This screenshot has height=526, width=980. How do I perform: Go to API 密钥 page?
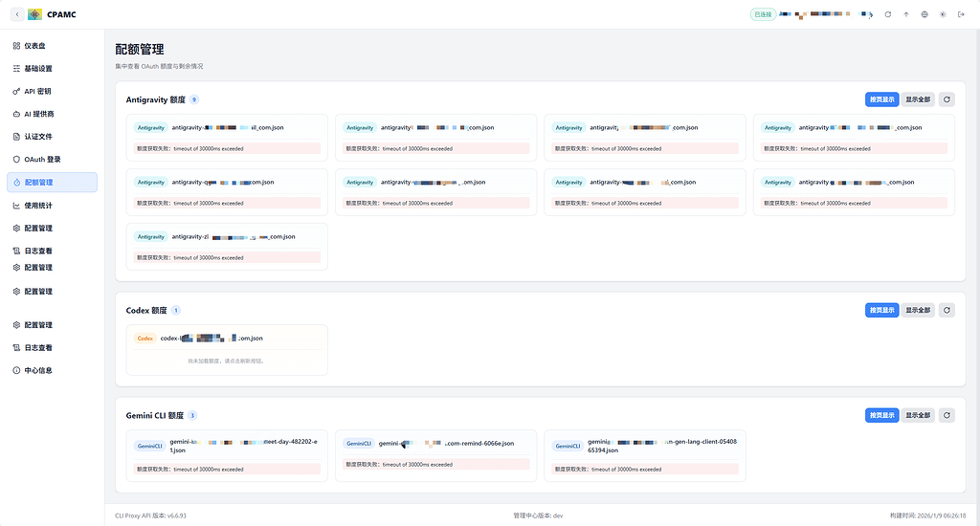click(52, 91)
